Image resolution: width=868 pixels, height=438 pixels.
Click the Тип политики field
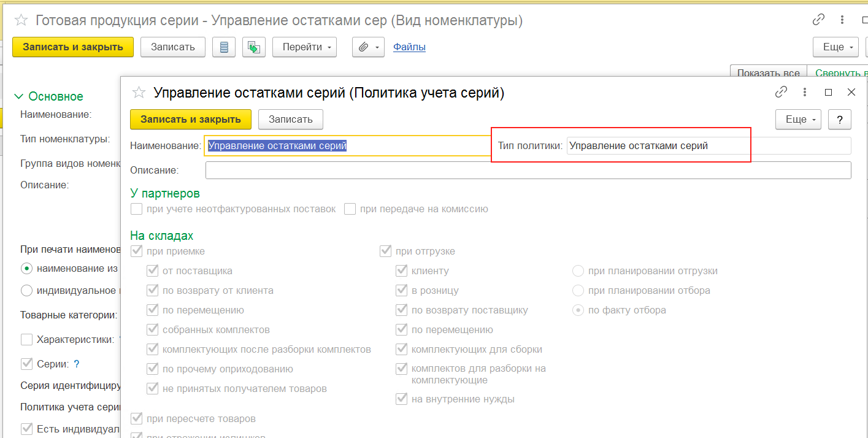pos(709,146)
